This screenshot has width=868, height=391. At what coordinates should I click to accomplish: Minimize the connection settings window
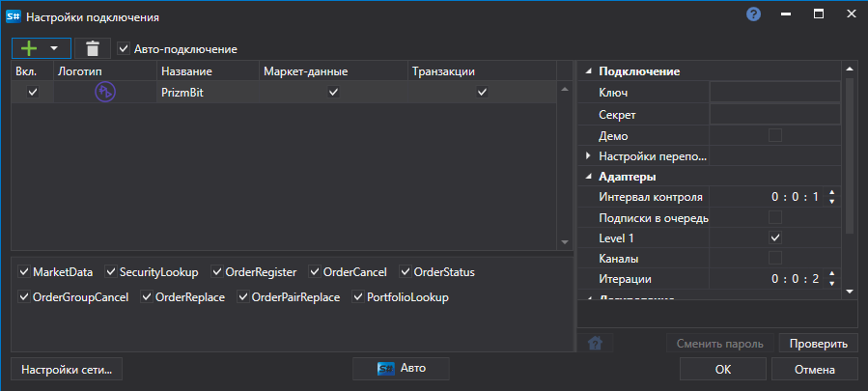click(x=786, y=14)
